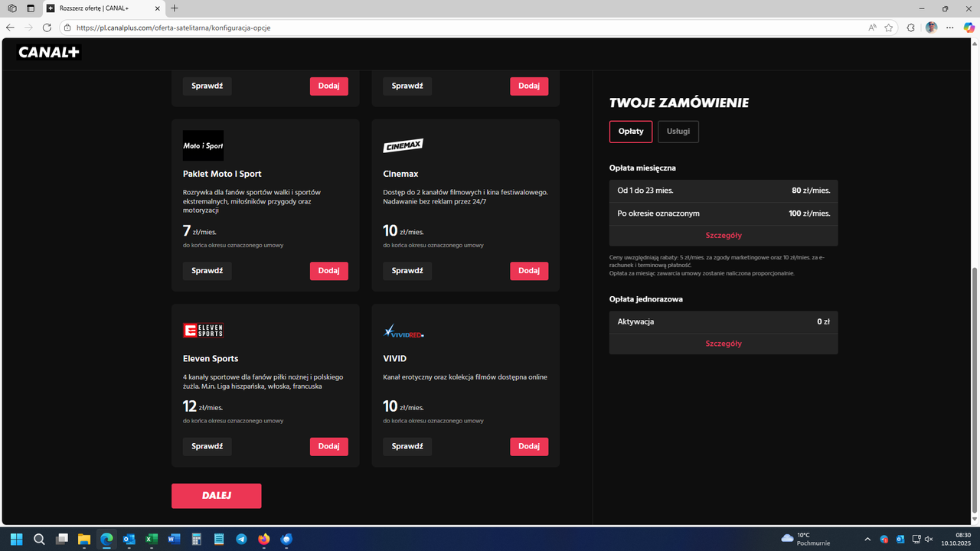The image size is (980, 551).
Task: Switch to the Usługi tab
Action: pyautogui.click(x=678, y=132)
